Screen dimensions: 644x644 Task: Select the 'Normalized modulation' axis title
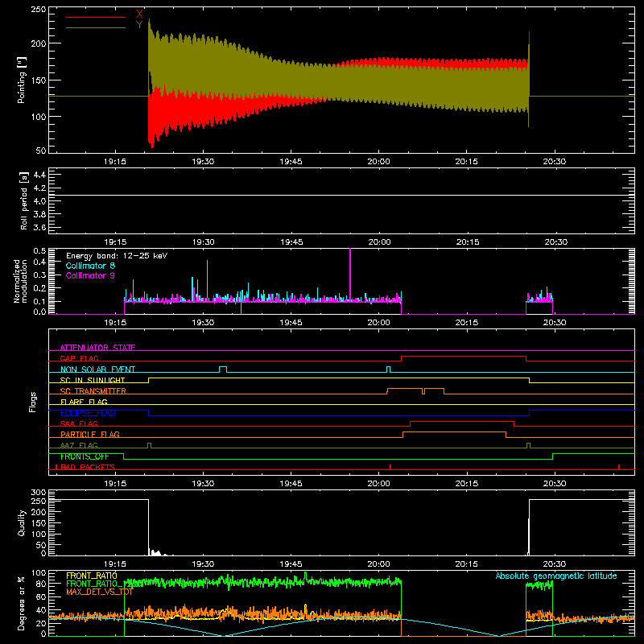[x=20, y=281]
